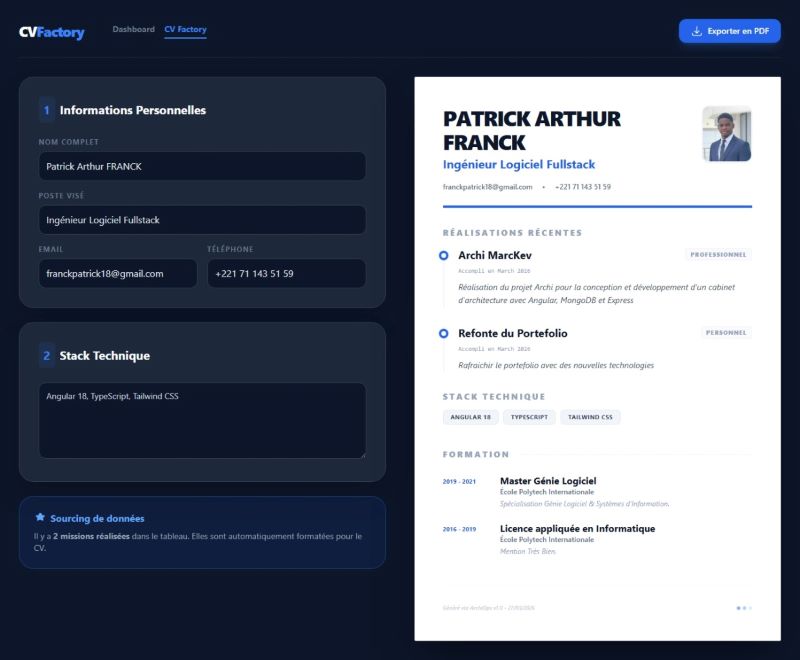Click the RÉALISATIONS RÉCENTES heading
This screenshot has width=800, height=660.
pos(512,233)
